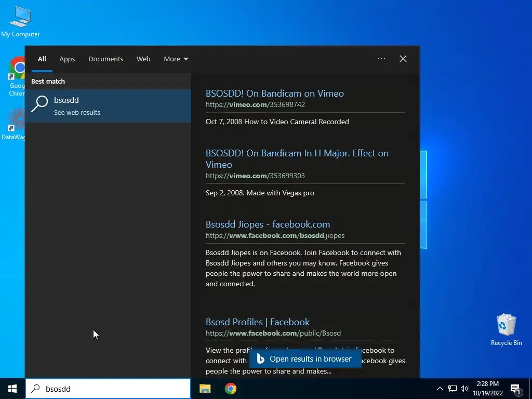Screen dimensions: 532x399
Task: Click the vimeo.com/353699303 URL text
Action: [255, 176]
